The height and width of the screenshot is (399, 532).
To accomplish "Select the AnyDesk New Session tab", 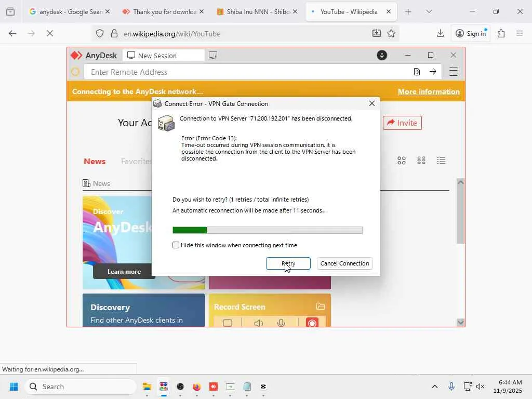I will click(x=163, y=55).
